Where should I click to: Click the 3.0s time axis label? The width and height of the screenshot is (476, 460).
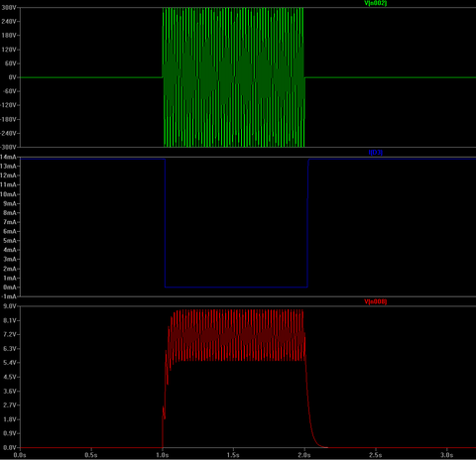[446, 455]
